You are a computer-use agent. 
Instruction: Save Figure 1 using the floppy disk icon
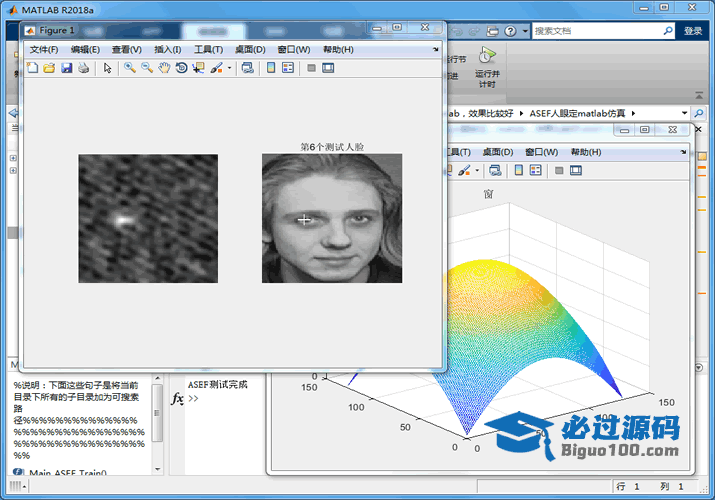click(66, 68)
